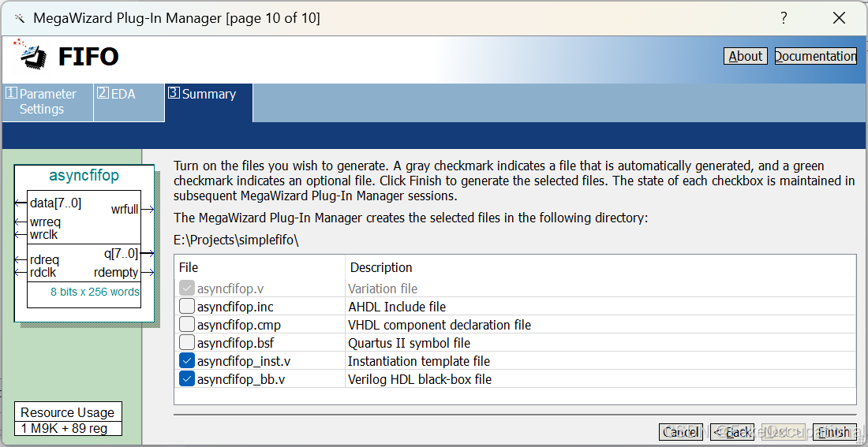Click the '8 bits x 256 words' text
The width and height of the screenshot is (868, 447).
click(95, 292)
